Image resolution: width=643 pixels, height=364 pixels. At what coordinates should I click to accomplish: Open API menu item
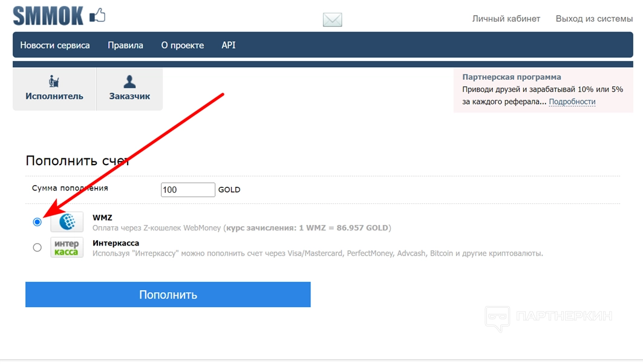[229, 45]
